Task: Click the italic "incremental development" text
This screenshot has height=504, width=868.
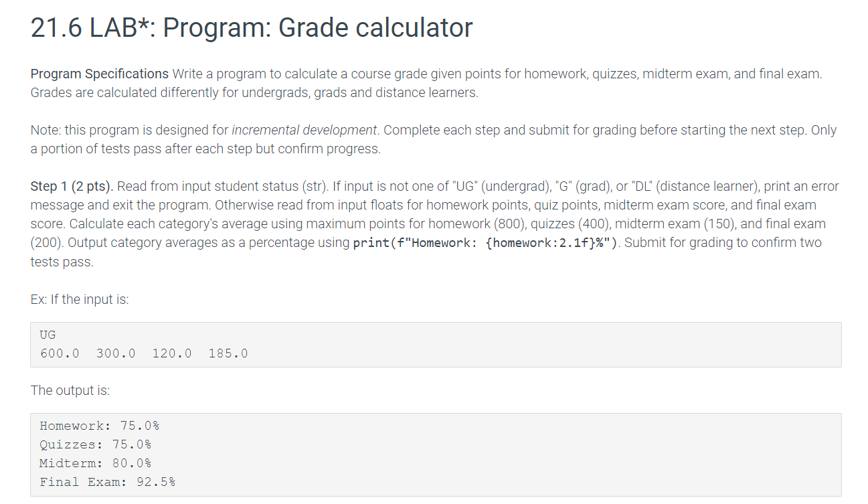Action: click(x=305, y=130)
